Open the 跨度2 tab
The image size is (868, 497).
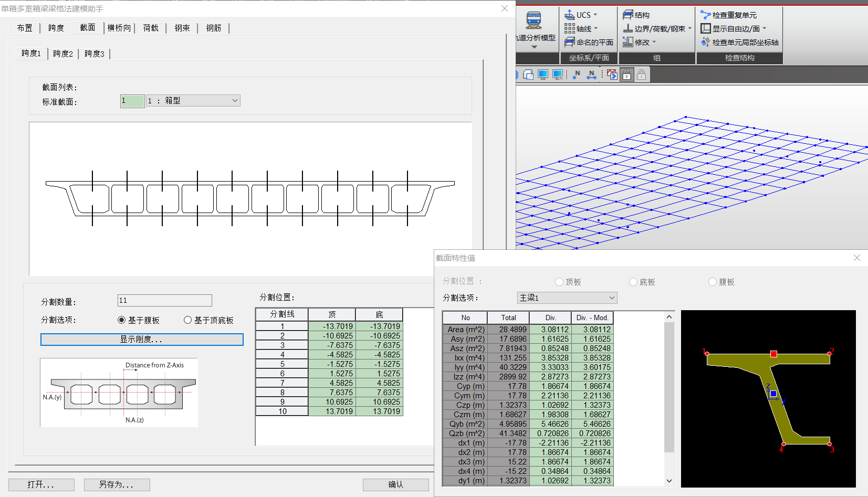(63, 54)
